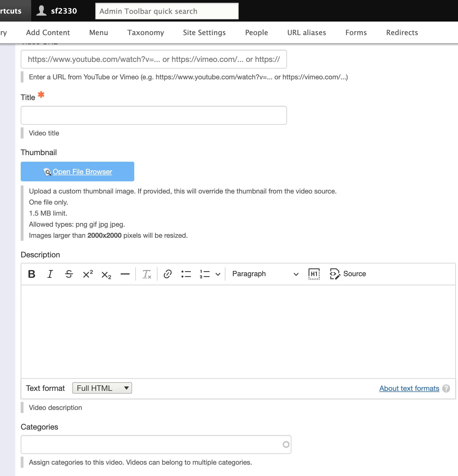Viewport: 458px width, 476px height.
Task: Open the Forms menu item
Action: (356, 33)
